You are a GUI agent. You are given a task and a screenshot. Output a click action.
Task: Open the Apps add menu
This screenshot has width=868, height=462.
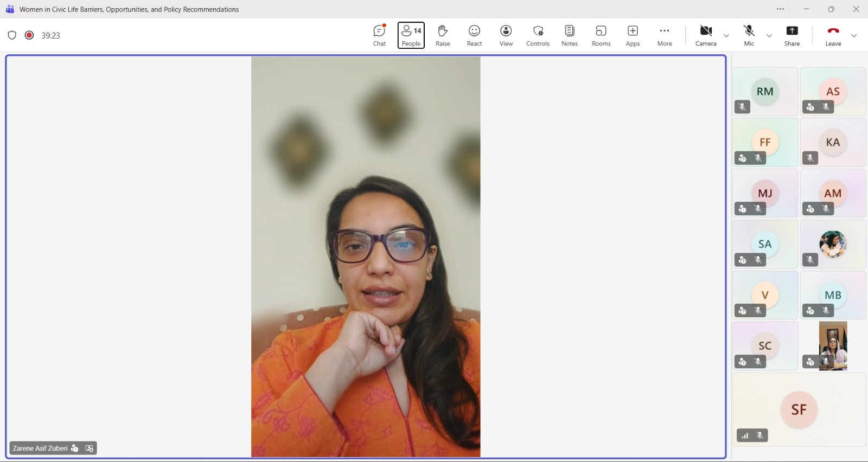(x=633, y=35)
